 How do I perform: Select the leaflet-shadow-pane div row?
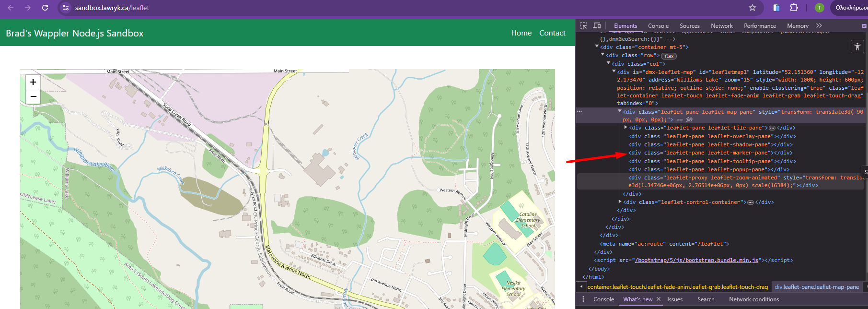pos(710,144)
